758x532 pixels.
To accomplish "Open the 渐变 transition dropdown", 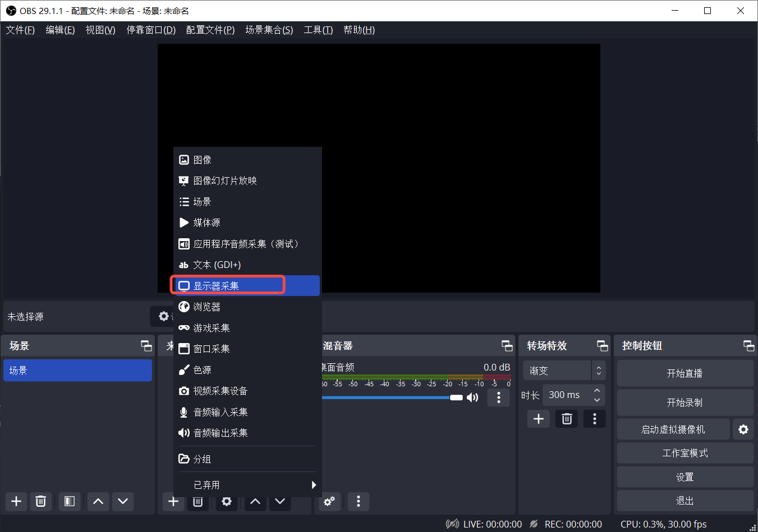I will 559,370.
